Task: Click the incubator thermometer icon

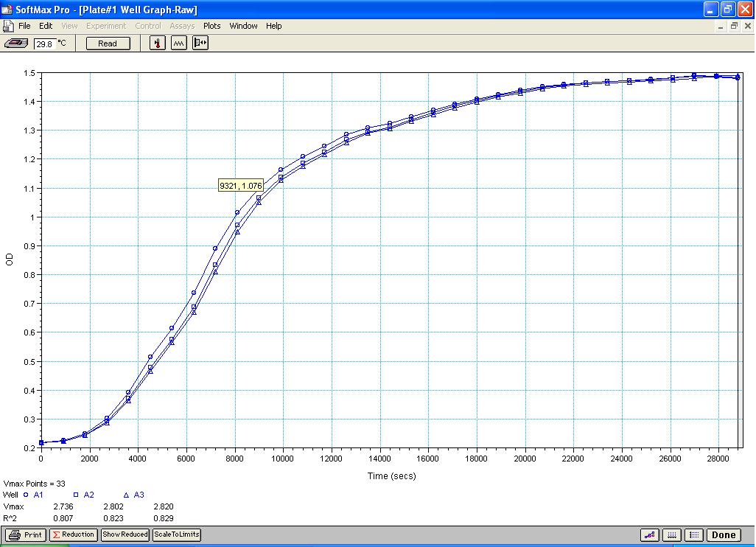Action: click(158, 43)
